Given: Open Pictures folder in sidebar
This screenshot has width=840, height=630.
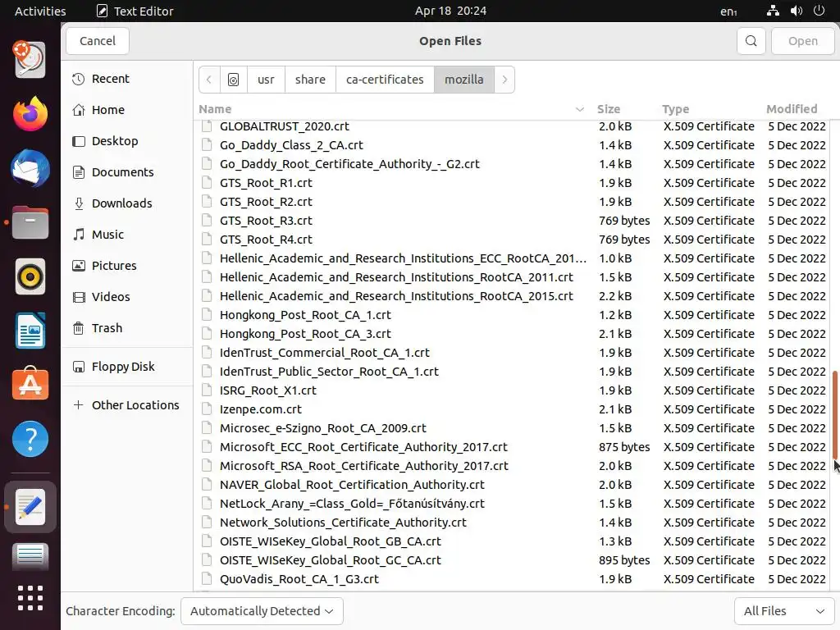Looking at the screenshot, I should click(x=127, y=265).
